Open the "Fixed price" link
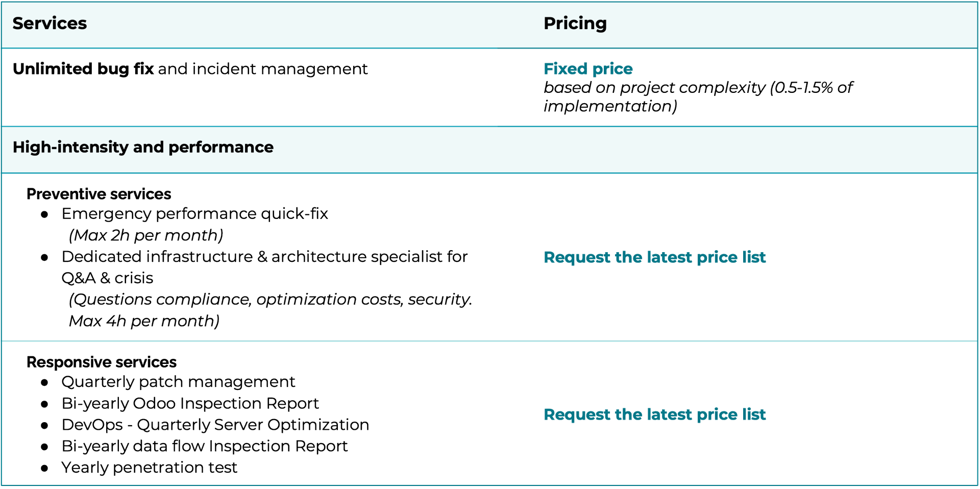 (588, 69)
